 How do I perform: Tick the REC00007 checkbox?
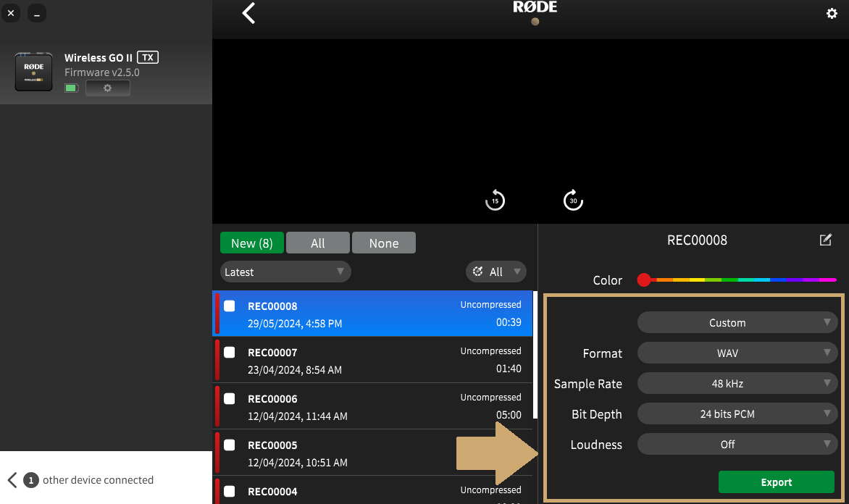(230, 353)
